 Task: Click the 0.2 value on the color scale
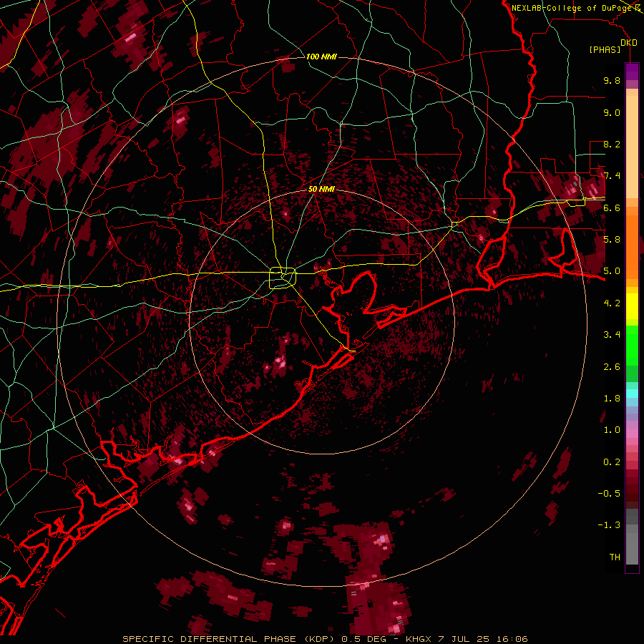pos(612,462)
